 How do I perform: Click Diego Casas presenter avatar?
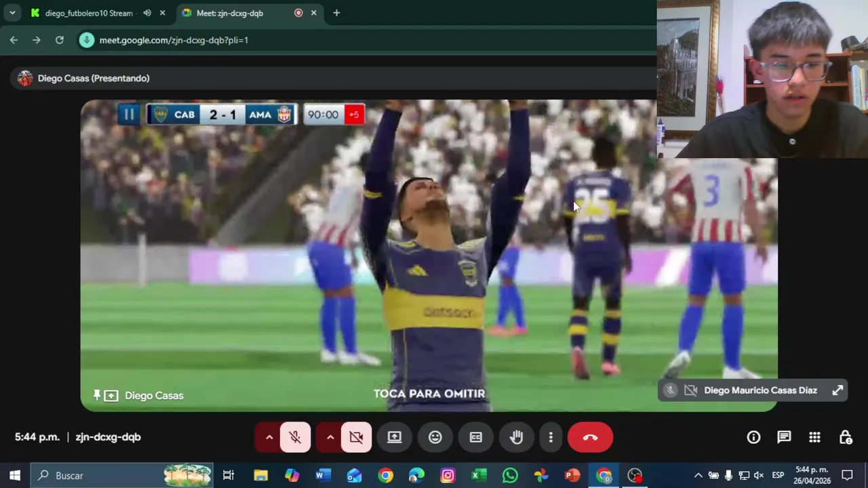pyautogui.click(x=25, y=79)
